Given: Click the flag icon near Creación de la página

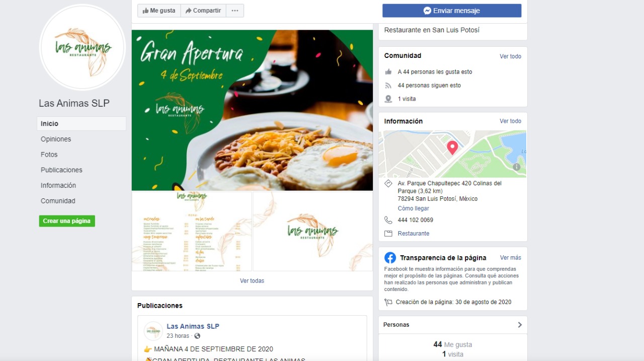Looking at the screenshot, I should point(388,302).
